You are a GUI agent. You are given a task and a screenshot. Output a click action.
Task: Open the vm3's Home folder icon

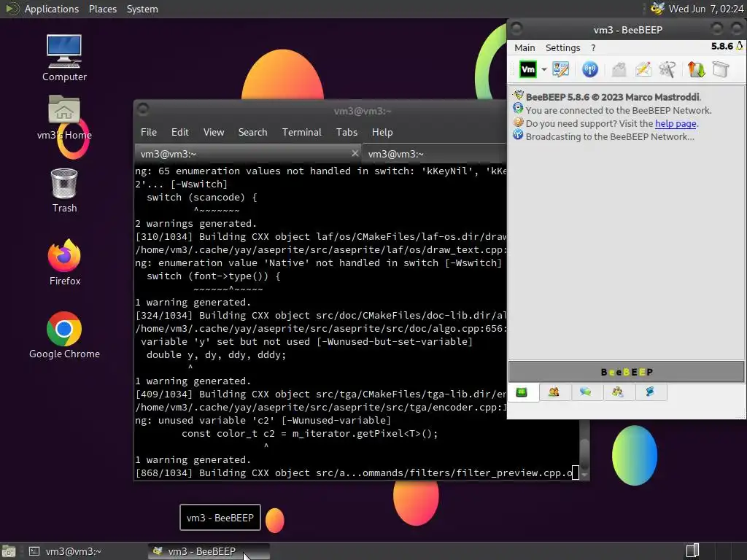[64, 117]
